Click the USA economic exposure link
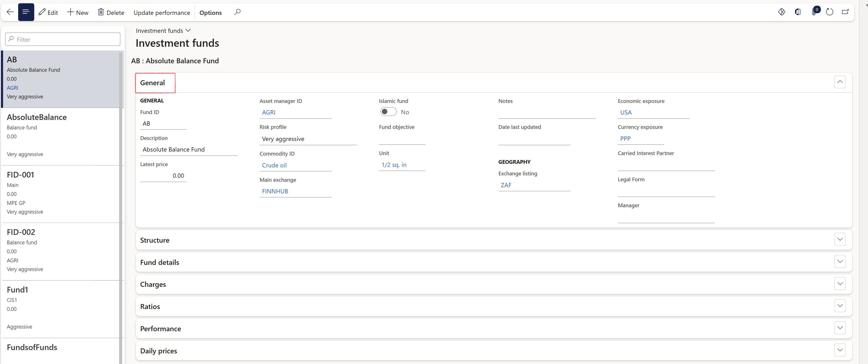Screen dimensions: 868x364 (626, 112)
